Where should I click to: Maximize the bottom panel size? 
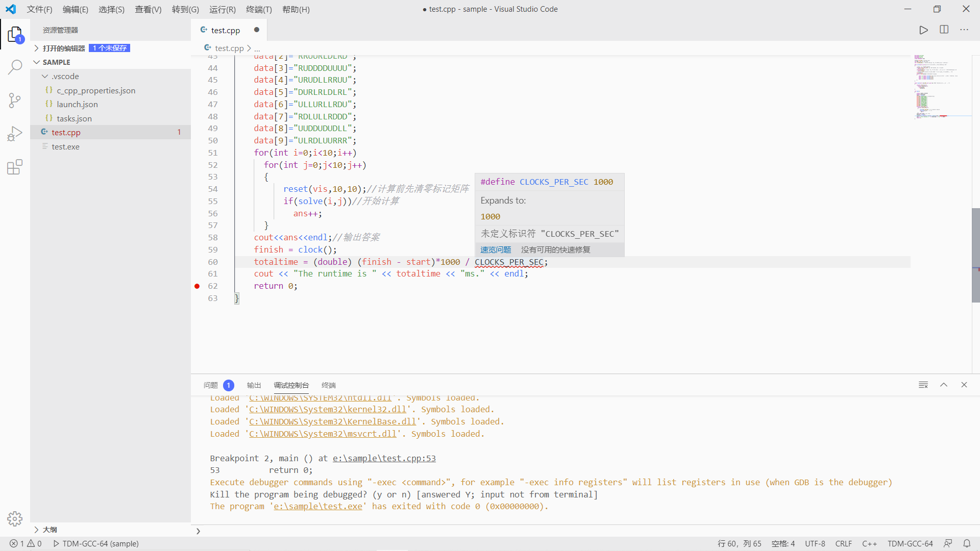point(944,385)
